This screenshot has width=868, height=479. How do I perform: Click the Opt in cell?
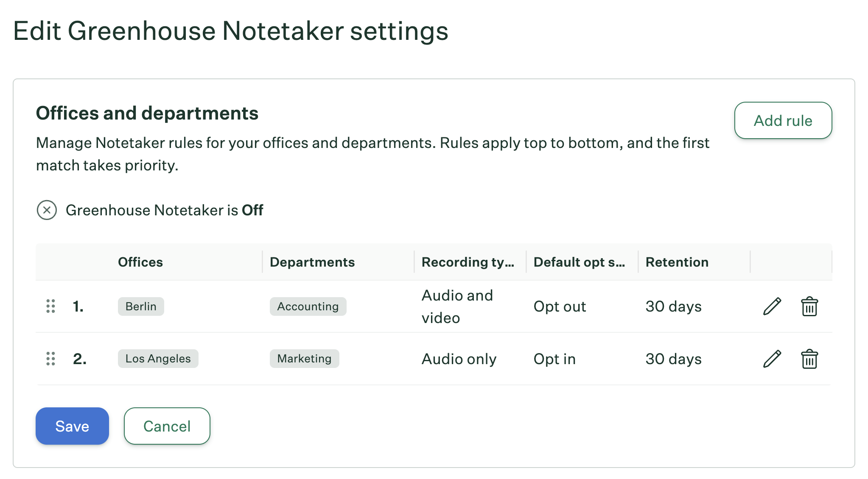click(554, 359)
